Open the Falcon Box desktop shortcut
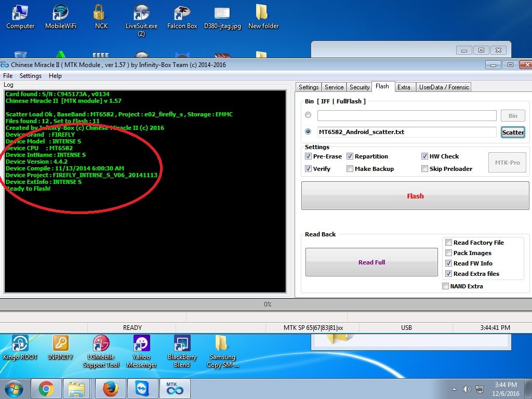The width and height of the screenshot is (532, 399). tap(182, 15)
